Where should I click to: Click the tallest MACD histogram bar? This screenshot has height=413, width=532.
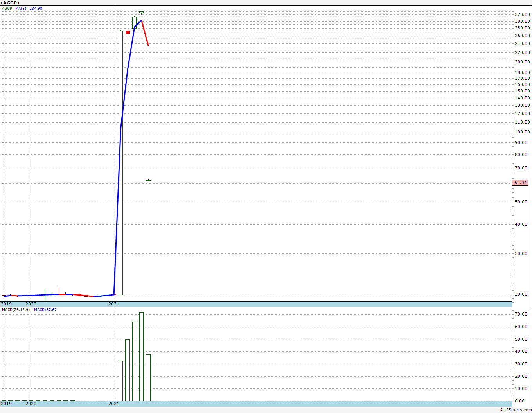pyautogui.click(x=141, y=357)
